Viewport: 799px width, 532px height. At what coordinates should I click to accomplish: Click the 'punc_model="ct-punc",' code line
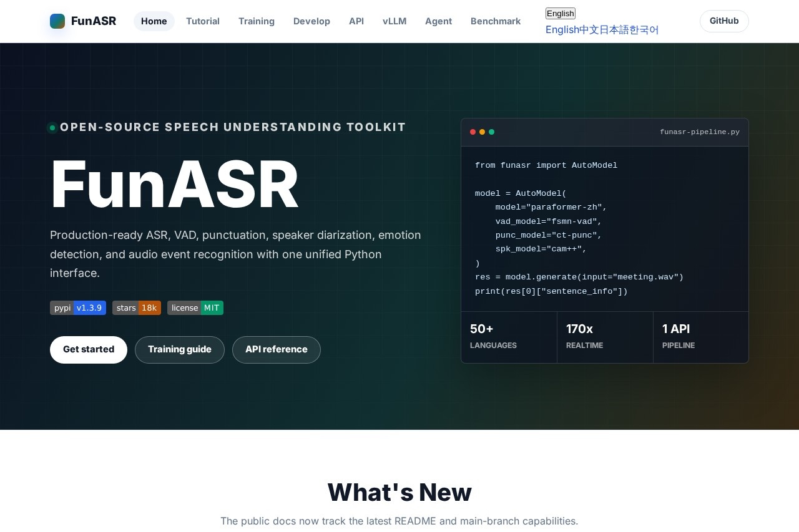[x=549, y=236]
